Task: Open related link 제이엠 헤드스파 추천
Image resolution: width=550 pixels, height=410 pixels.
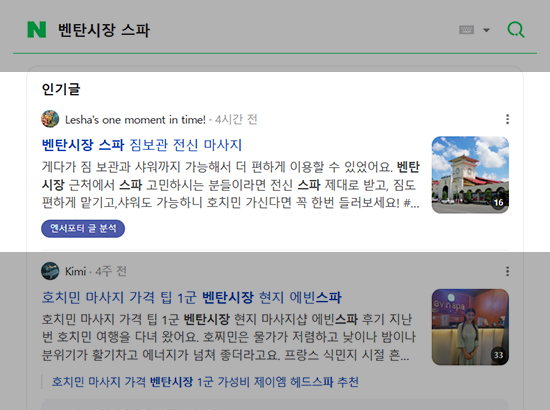Action: (x=205, y=382)
